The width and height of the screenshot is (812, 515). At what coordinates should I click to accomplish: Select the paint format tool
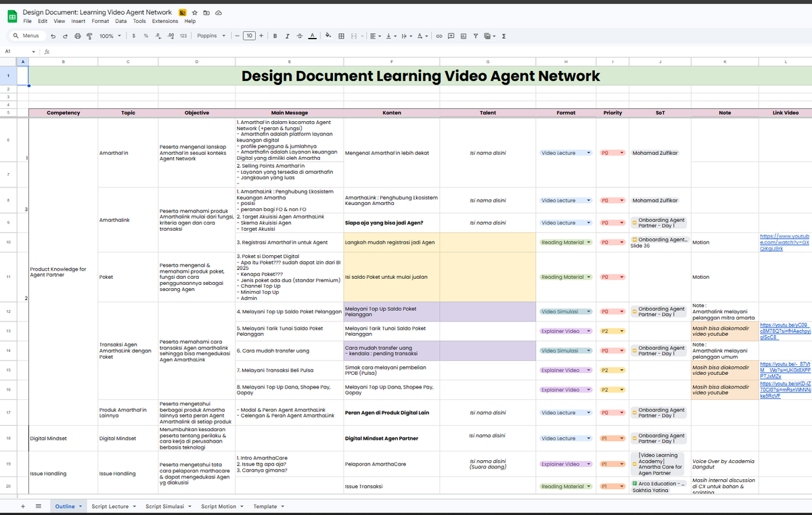[x=89, y=36]
